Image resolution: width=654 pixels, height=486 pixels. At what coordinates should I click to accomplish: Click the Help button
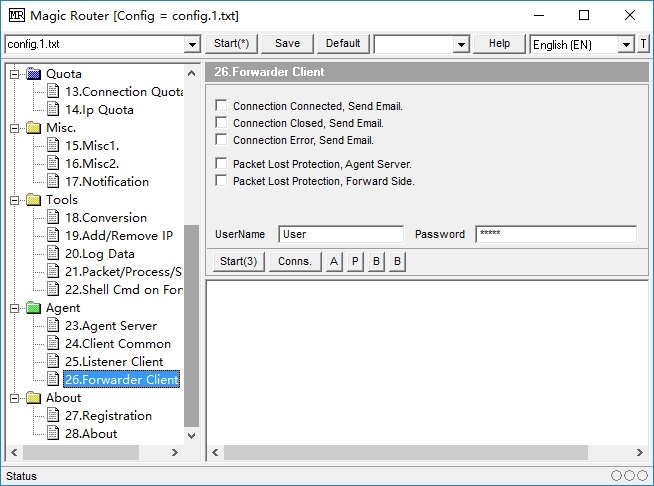pyautogui.click(x=499, y=44)
